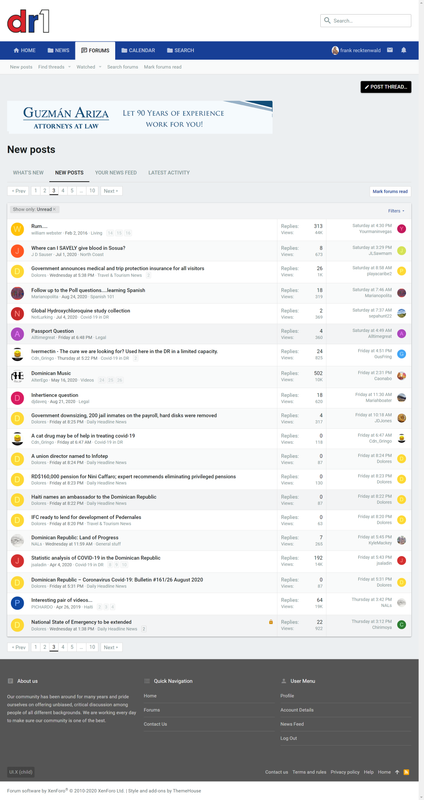Click the lock icon on National State of Emergency
The image size is (424, 800).
(x=271, y=622)
